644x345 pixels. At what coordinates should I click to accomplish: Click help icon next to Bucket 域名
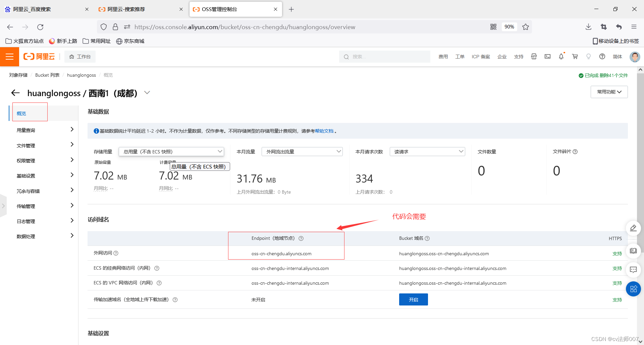[427, 238]
